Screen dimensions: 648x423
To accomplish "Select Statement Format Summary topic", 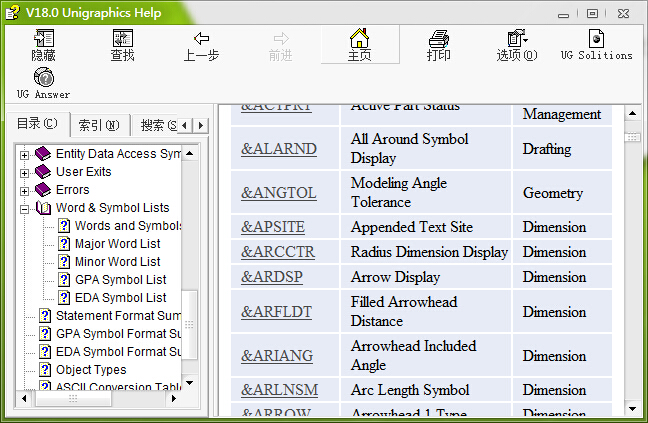I will point(119,316).
